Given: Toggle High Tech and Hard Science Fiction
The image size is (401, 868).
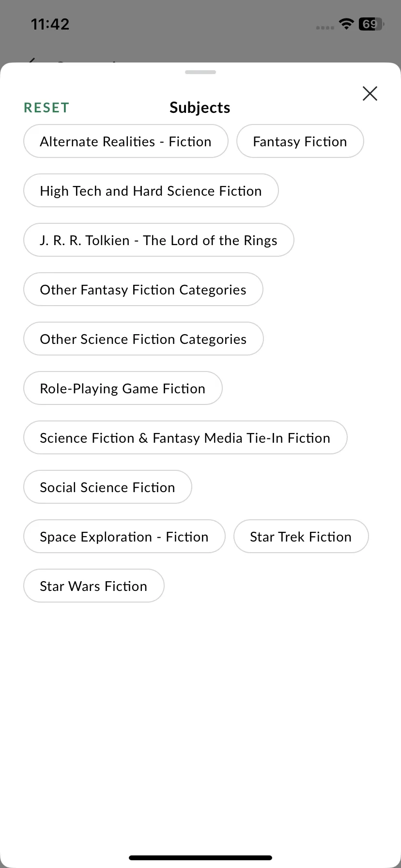Looking at the screenshot, I should click(x=151, y=190).
